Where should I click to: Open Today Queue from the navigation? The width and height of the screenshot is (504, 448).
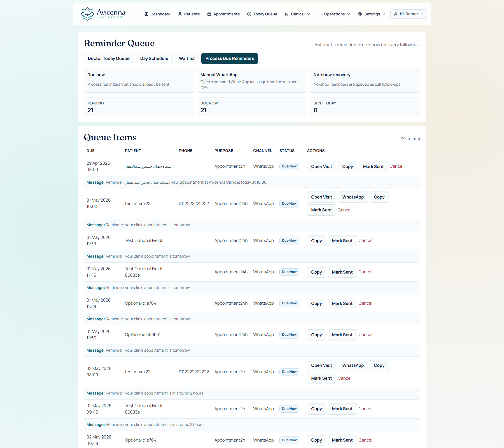[x=262, y=14]
